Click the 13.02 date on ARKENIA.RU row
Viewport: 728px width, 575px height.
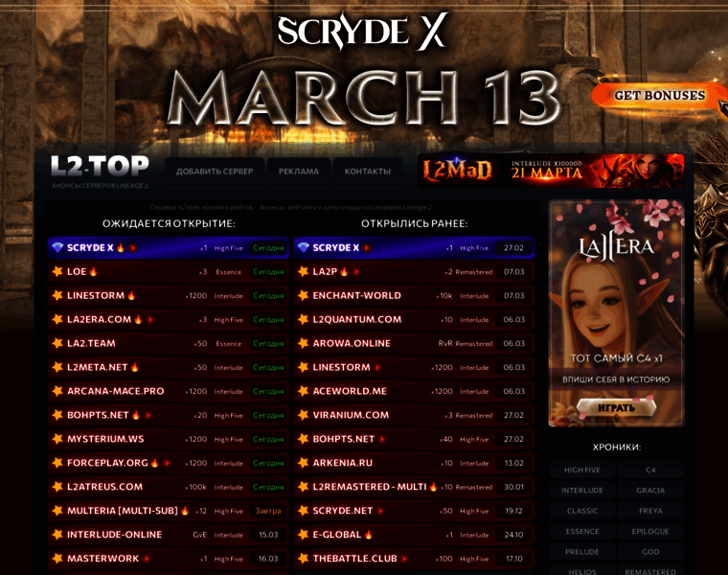(x=514, y=463)
